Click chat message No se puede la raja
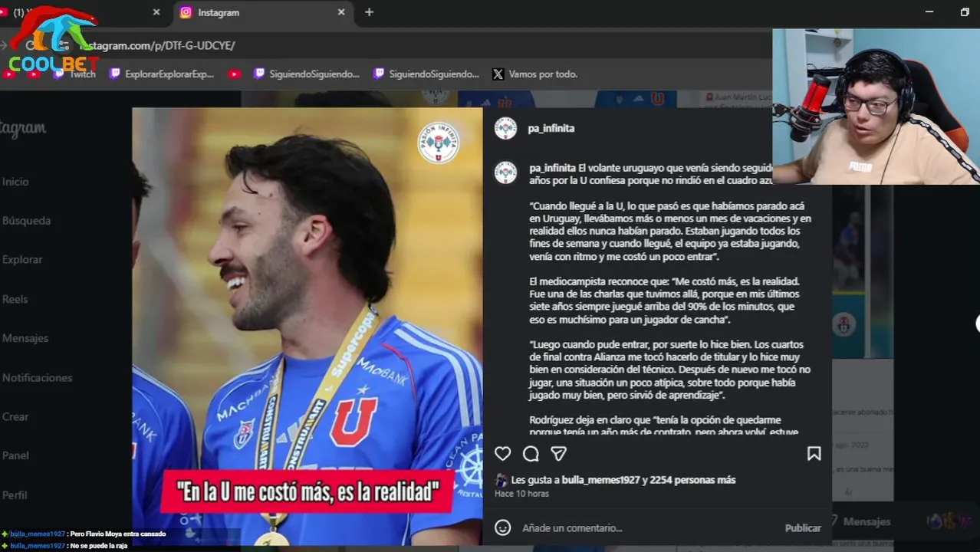This screenshot has height=552, width=980. pyautogui.click(x=98, y=546)
